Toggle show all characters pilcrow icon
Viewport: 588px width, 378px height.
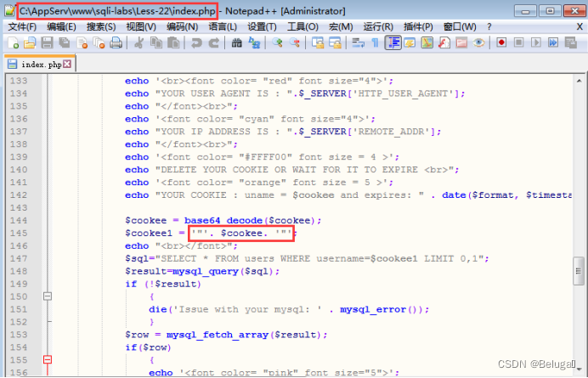(373, 42)
